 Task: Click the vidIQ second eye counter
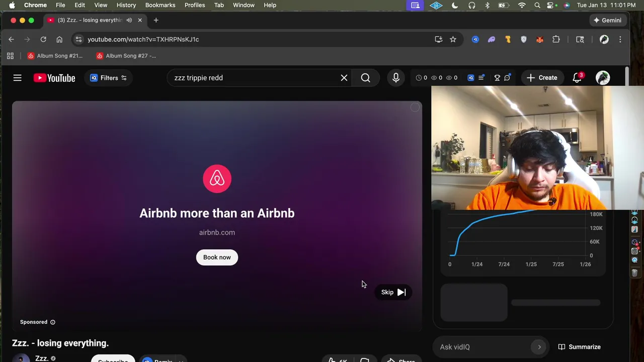coord(449,78)
